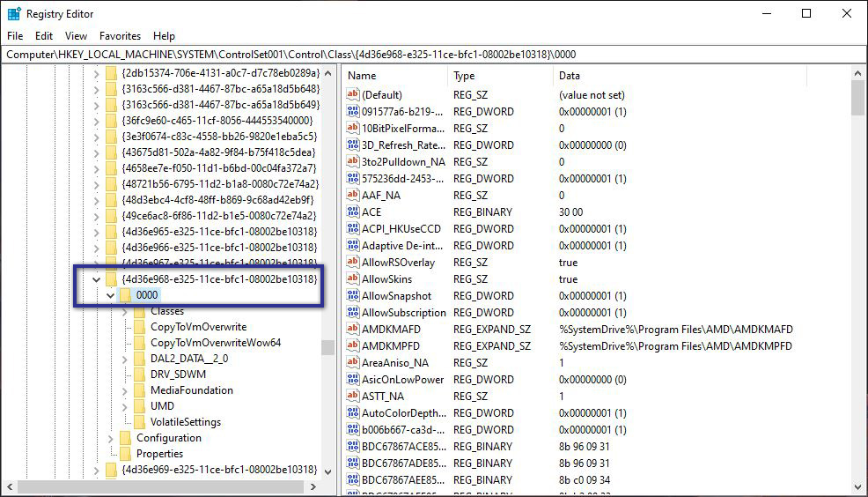Collapse the {4d36e968-e325-11ce-bfc1-08002be10318} key
The image size is (868, 497).
tap(96, 279)
